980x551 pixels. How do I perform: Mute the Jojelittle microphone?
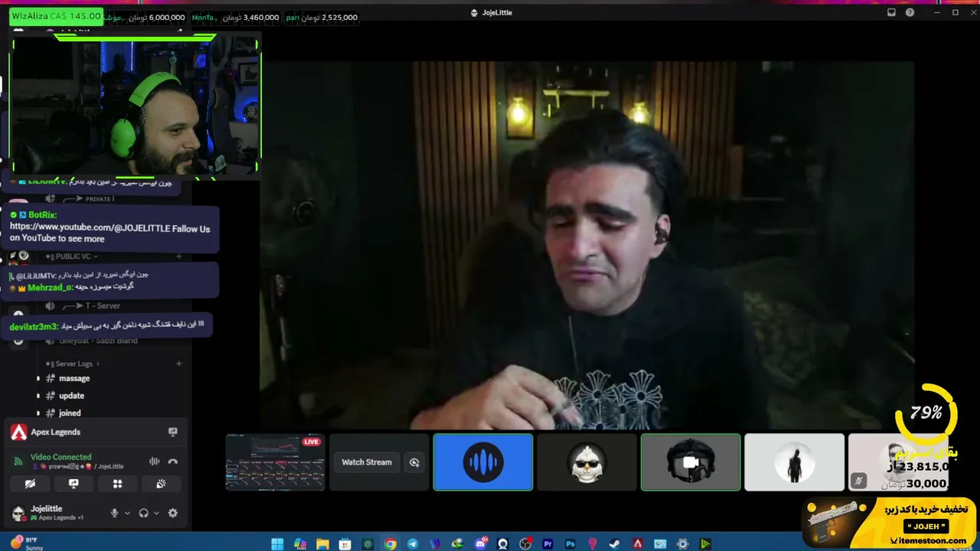[115, 513]
